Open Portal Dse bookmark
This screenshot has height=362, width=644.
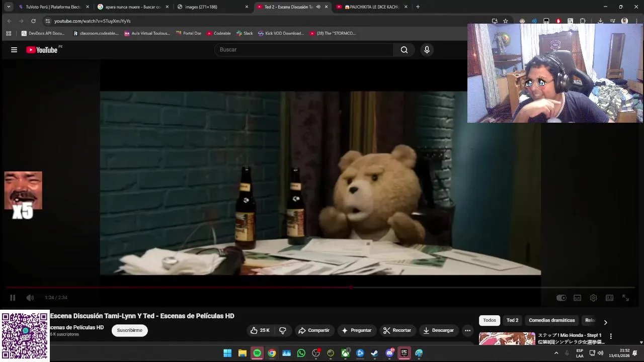[x=189, y=33]
